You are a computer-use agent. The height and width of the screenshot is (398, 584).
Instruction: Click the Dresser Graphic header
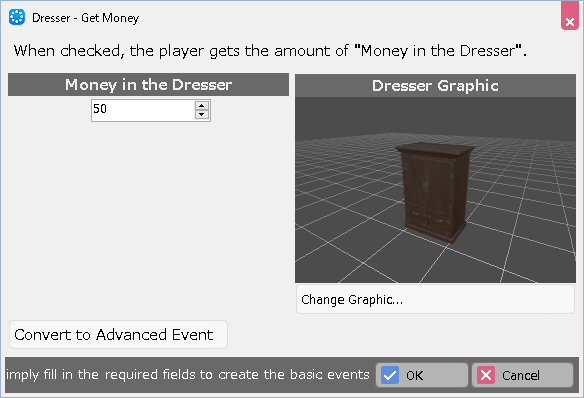[x=435, y=86]
